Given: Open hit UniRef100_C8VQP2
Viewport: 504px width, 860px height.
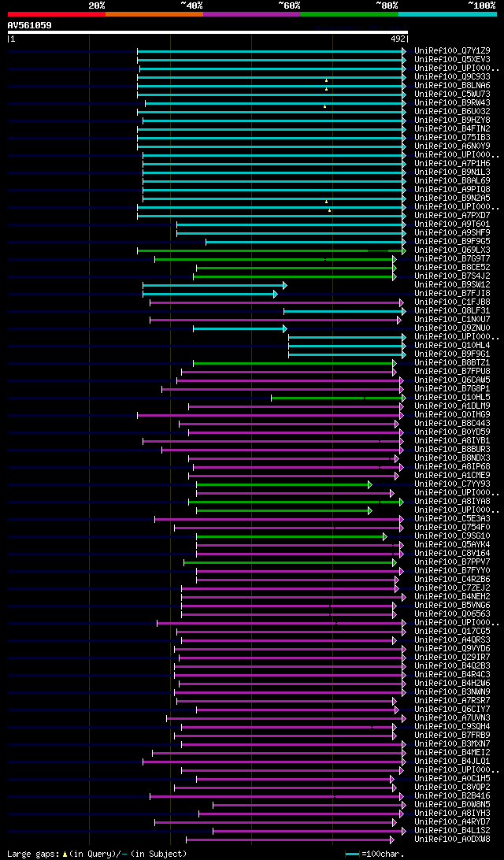Looking at the screenshot, I should [x=453, y=788].
